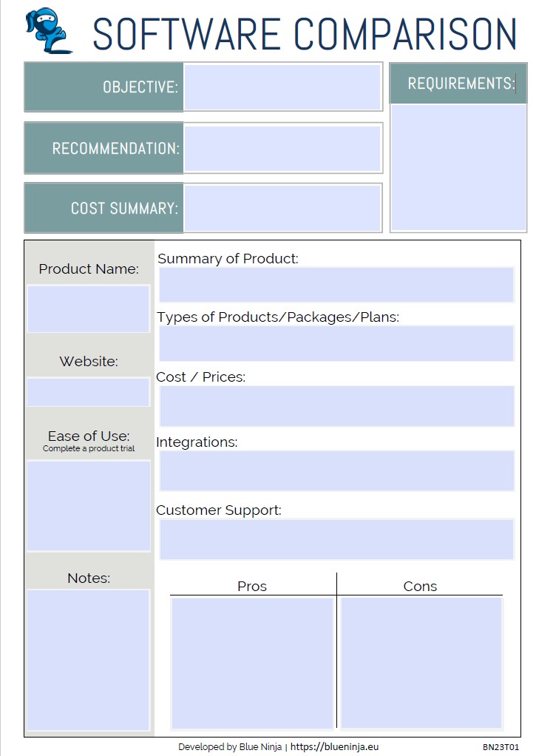Focus the Cost Summary field
The image size is (536, 756).
(282, 208)
